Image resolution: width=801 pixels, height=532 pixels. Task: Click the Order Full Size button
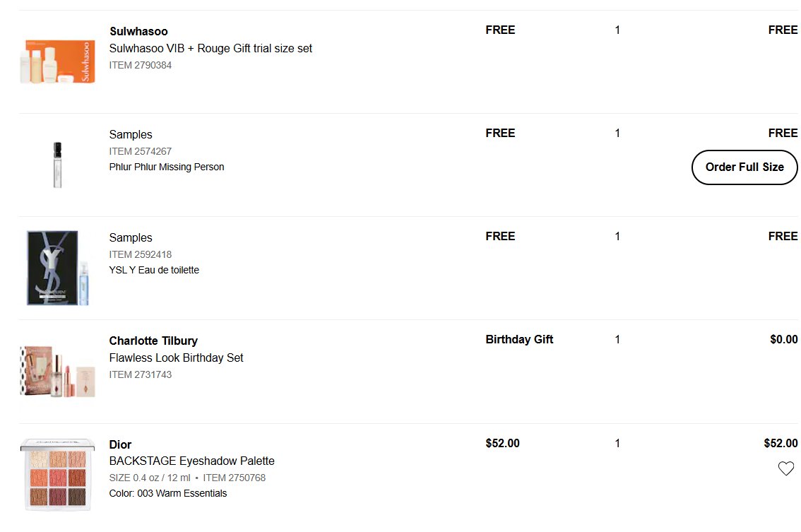pos(744,167)
